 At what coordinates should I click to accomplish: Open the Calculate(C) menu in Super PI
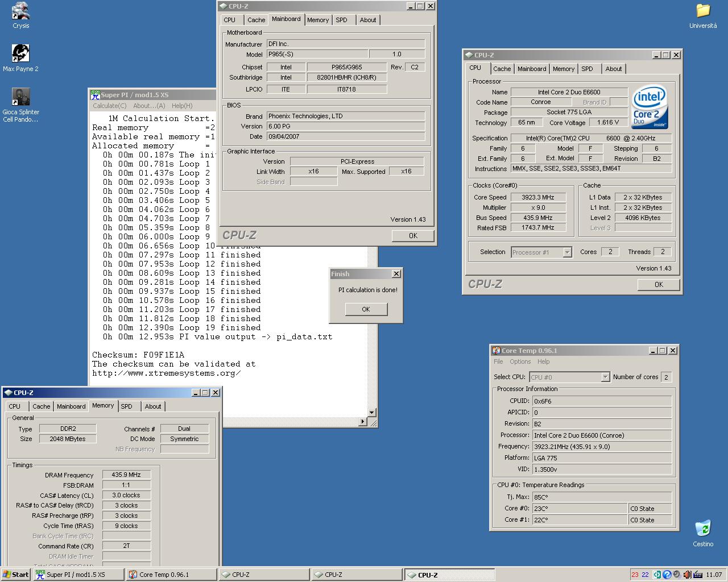coord(110,106)
